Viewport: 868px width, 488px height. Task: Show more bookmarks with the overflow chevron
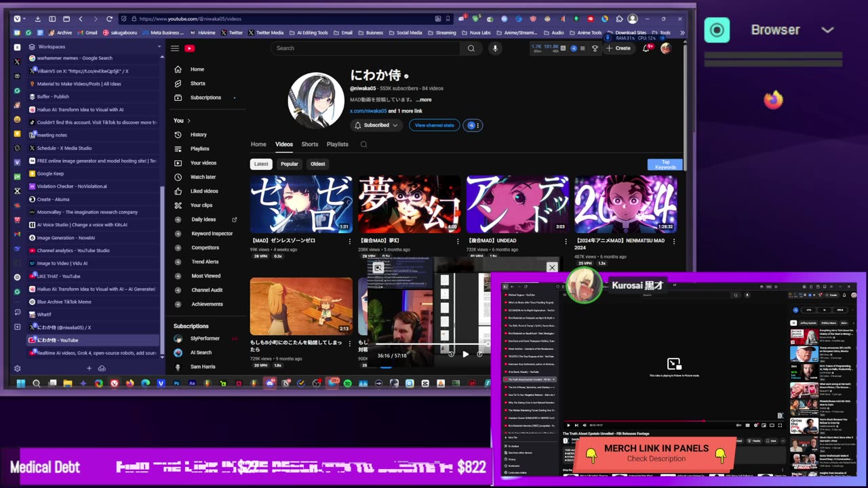click(x=682, y=33)
